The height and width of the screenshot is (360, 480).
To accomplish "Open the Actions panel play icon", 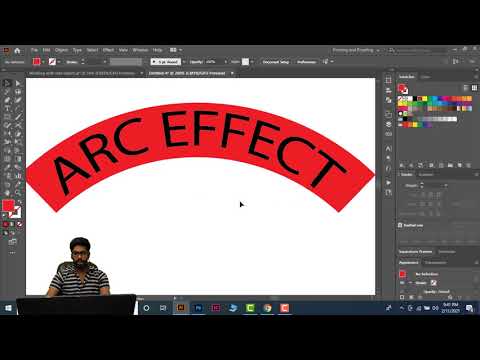I will [388, 183].
